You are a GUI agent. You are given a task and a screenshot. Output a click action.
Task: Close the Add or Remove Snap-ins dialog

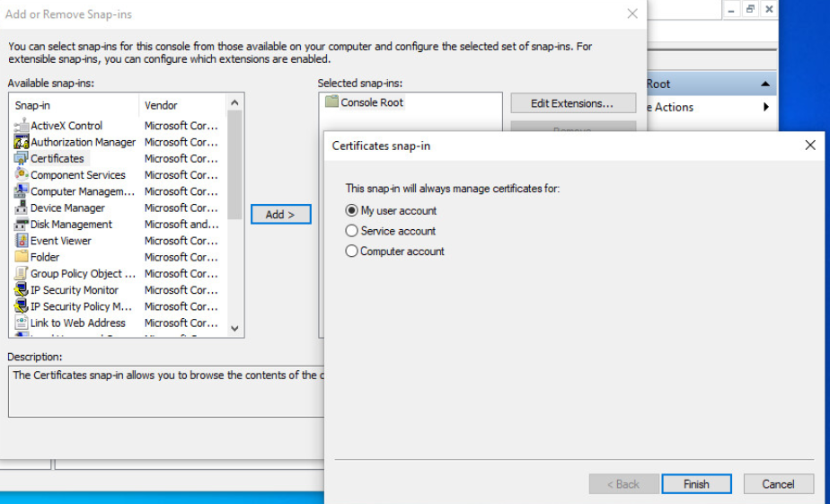632,13
